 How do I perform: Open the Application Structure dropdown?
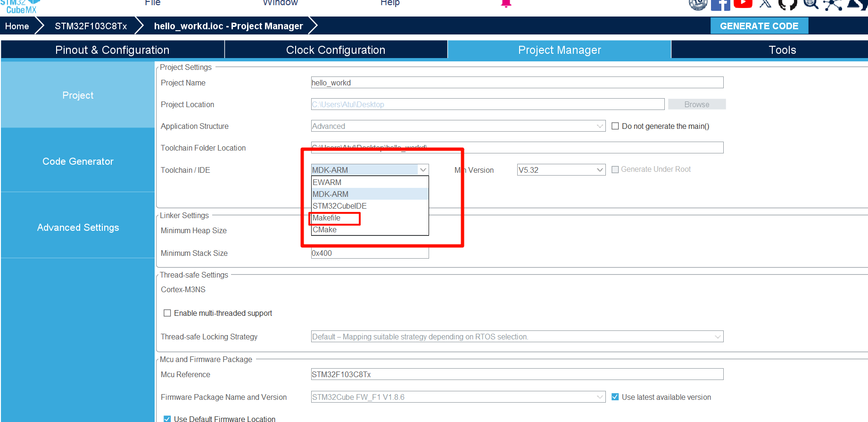[x=458, y=126]
